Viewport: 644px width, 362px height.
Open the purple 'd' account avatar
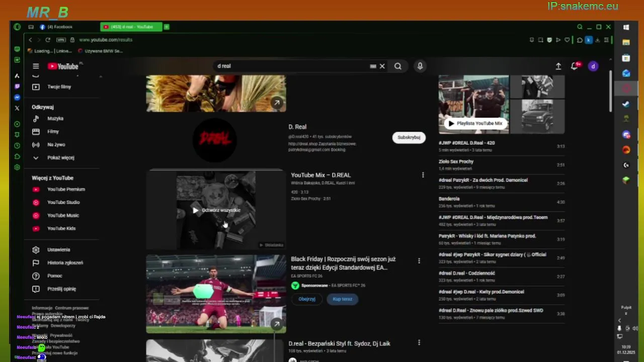(x=593, y=66)
